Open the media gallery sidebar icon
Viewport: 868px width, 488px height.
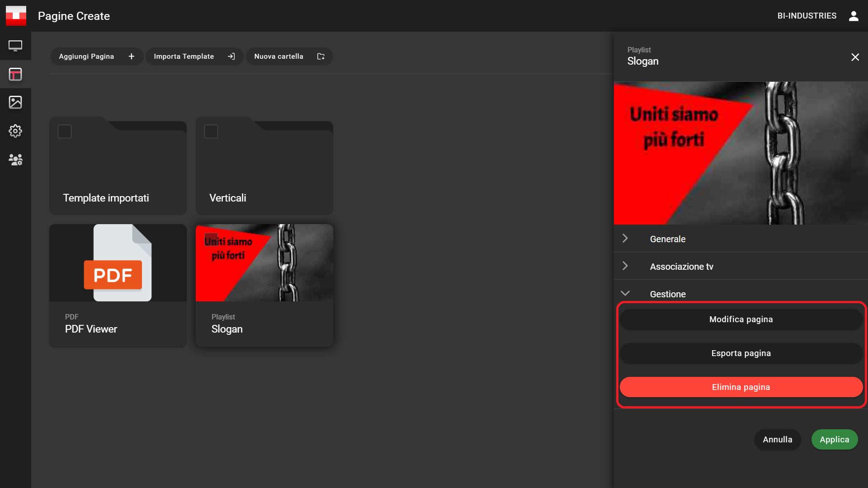15,102
